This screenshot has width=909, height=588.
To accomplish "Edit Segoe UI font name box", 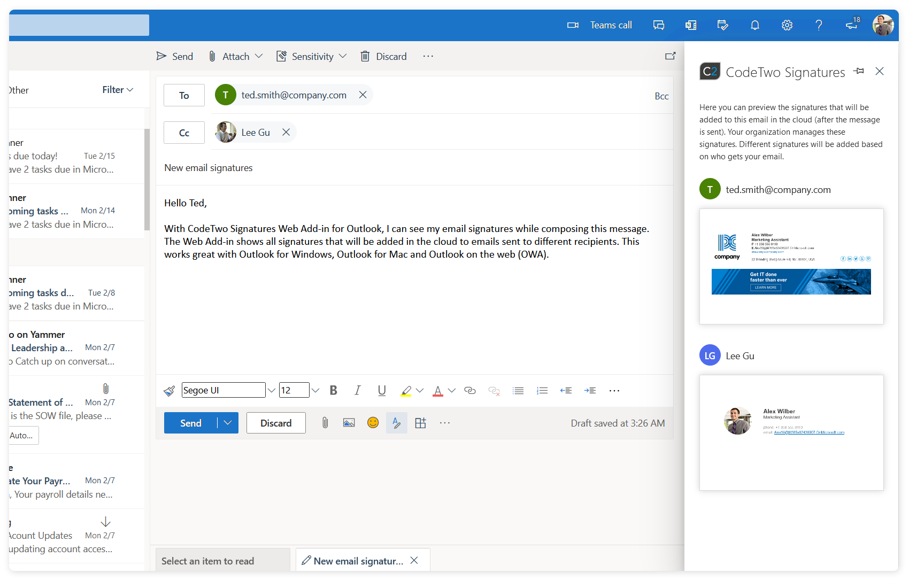I will [224, 390].
